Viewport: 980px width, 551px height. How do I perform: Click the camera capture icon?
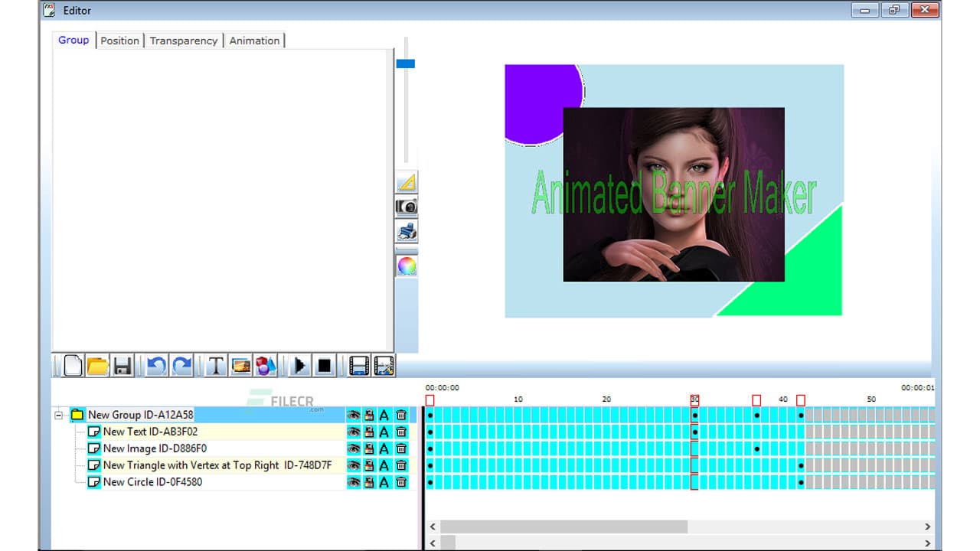pos(406,206)
